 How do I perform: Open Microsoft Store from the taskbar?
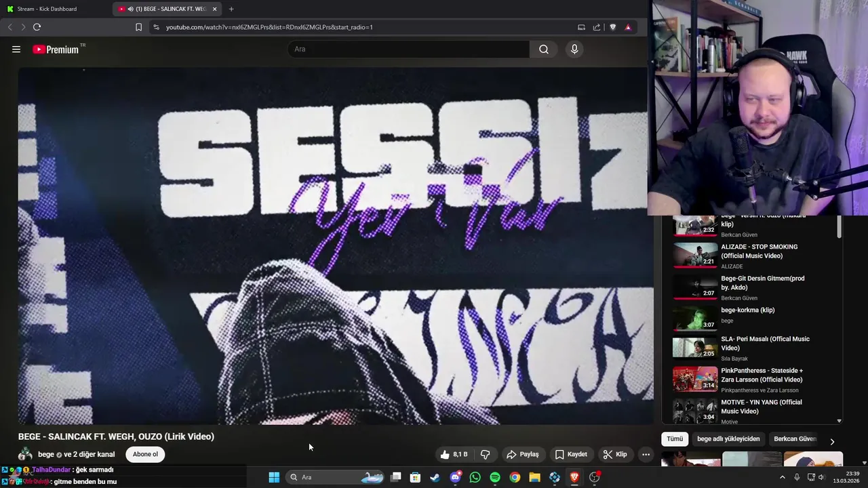point(415,477)
